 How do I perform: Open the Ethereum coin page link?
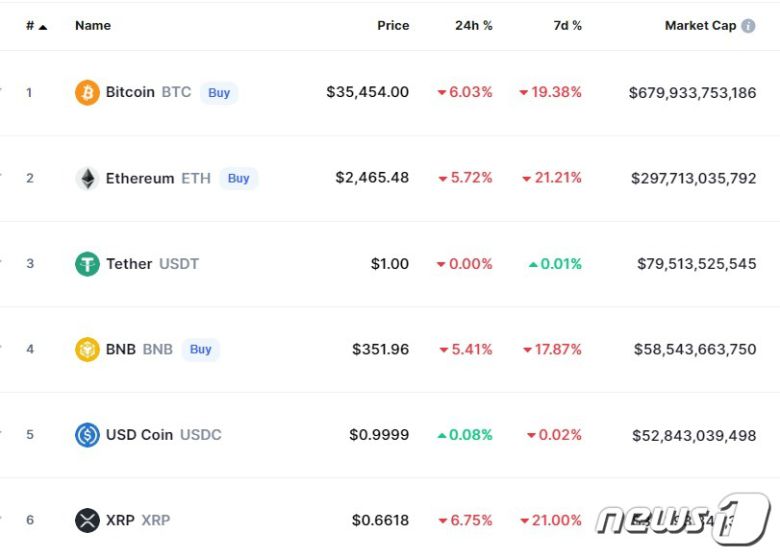pyautogui.click(x=140, y=178)
